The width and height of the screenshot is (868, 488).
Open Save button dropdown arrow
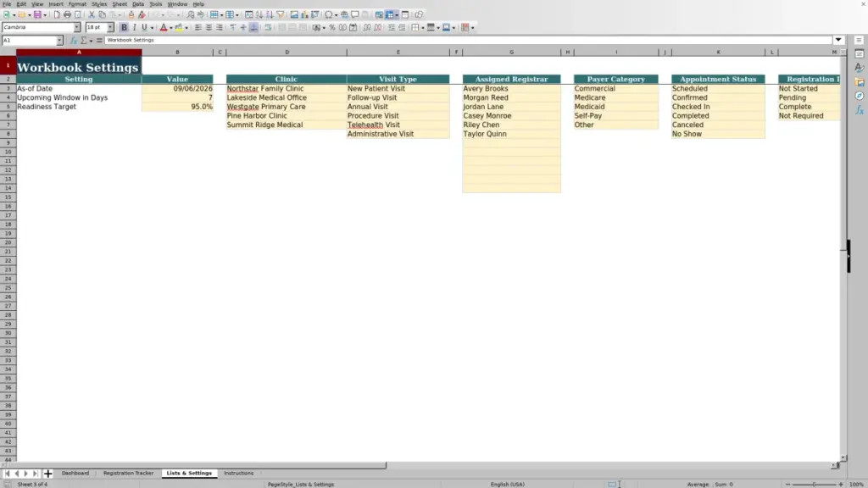tap(45, 15)
